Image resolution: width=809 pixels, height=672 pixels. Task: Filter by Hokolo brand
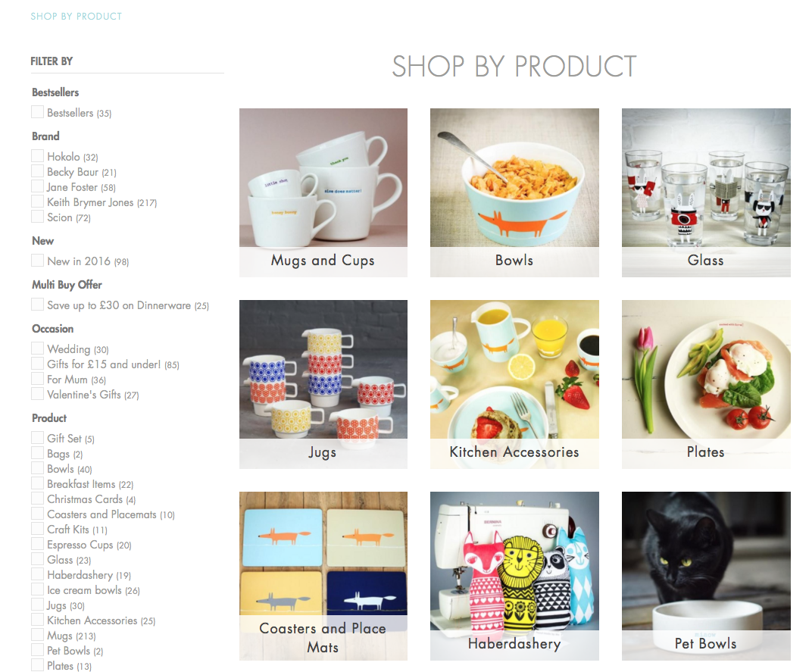[37, 156]
